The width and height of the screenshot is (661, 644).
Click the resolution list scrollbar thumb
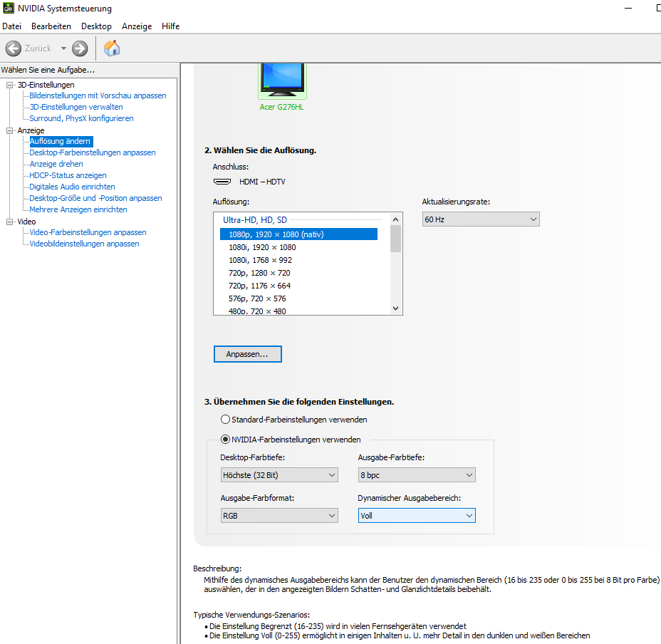pos(395,239)
